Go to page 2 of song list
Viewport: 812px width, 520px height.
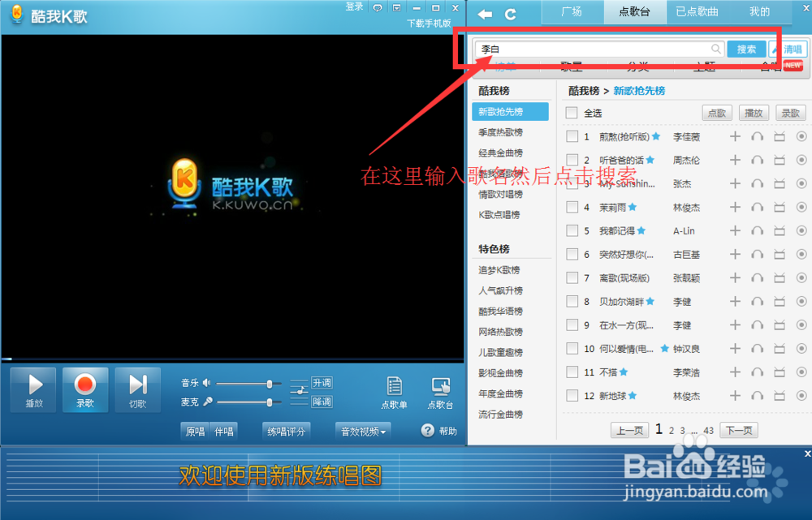tap(672, 431)
